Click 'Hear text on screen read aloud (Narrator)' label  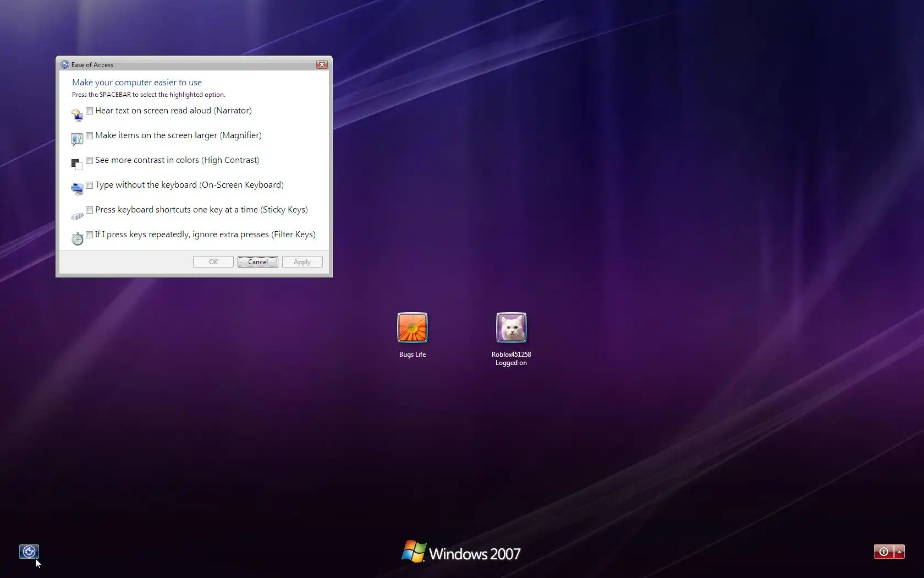coord(173,111)
